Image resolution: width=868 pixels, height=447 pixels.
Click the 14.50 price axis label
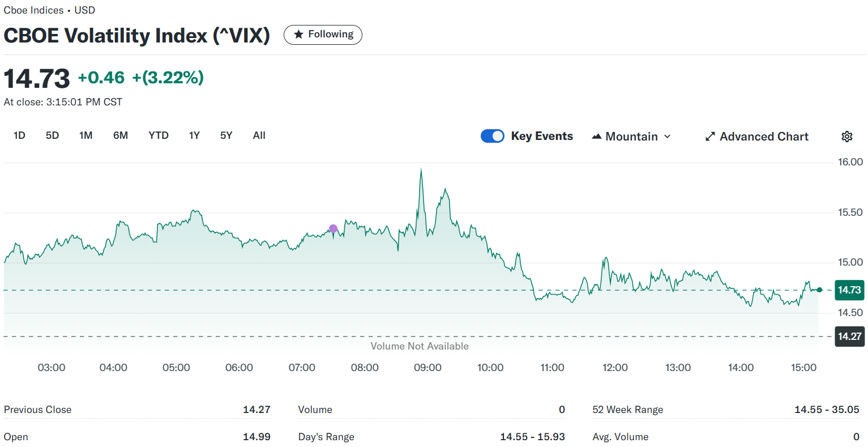click(x=850, y=313)
